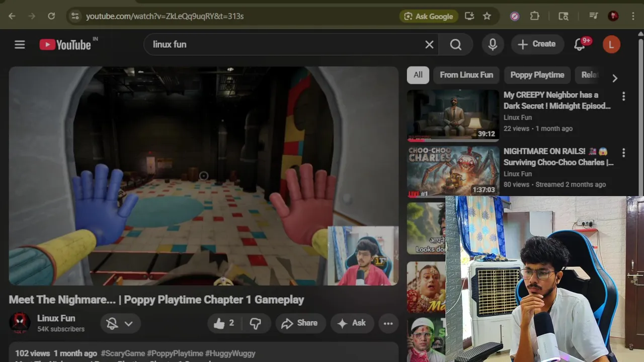Open options for My CREEPY Neighbor video
Image resolution: width=644 pixels, height=362 pixels.
click(623, 96)
